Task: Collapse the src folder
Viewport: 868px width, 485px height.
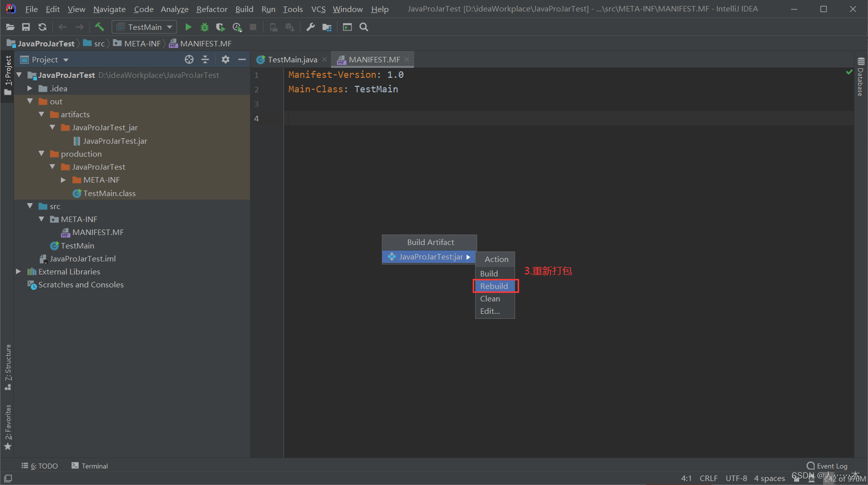Action: pyautogui.click(x=30, y=206)
